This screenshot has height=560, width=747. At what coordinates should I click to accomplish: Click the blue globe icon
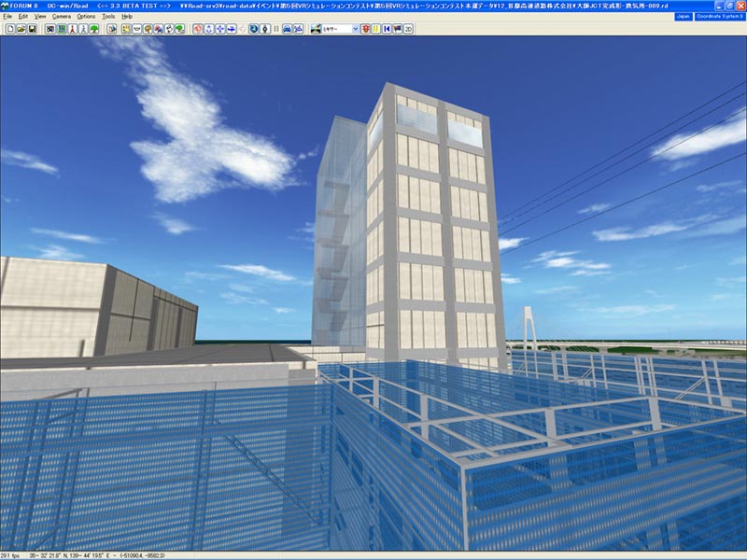point(254,29)
